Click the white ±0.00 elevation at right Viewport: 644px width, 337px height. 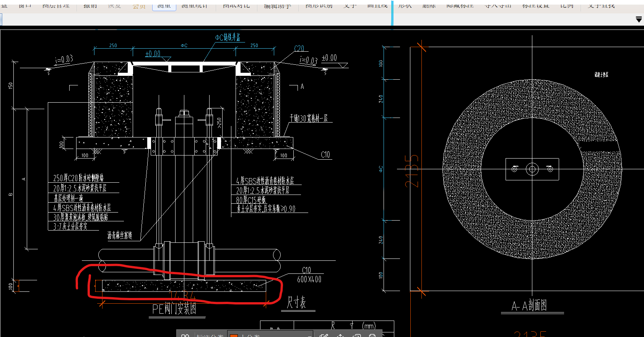click(x=329, y=58)
